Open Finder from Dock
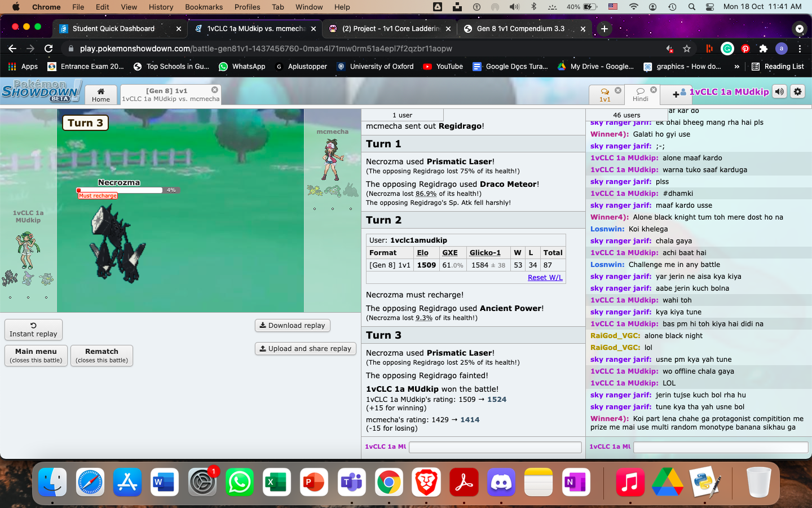Viewport: 812px width, 508px height. (x=52, y=483)
